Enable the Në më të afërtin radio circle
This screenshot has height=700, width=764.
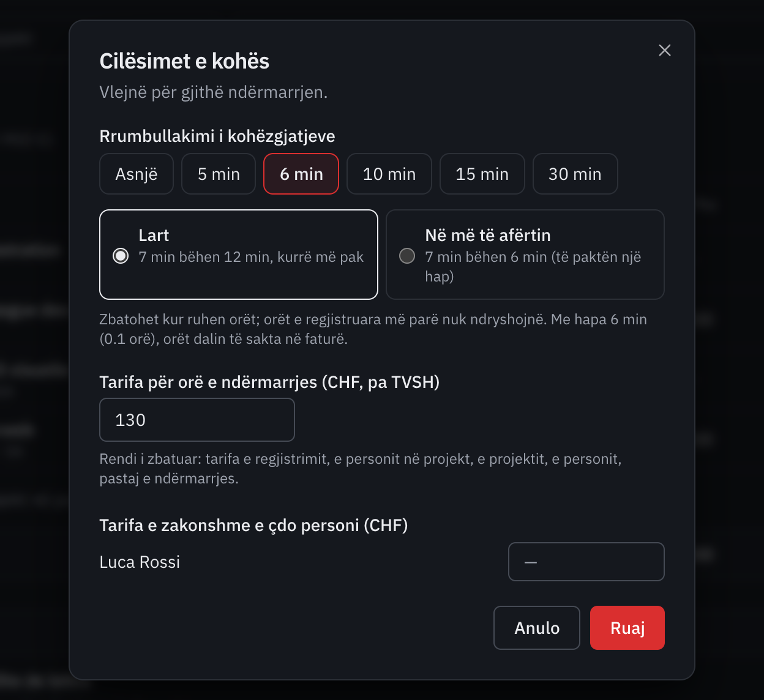click(x=407, y=256)
